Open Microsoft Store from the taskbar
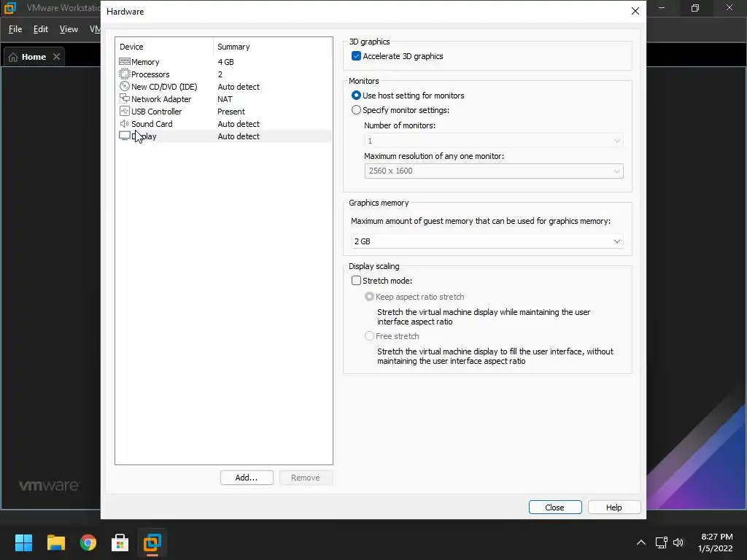747x560 pixels. [x=120, y=542]
